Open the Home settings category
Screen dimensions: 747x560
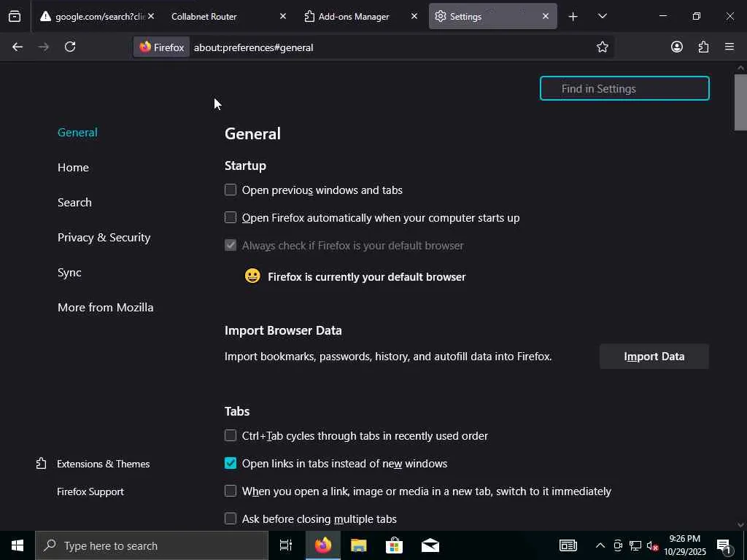[74, 168]
